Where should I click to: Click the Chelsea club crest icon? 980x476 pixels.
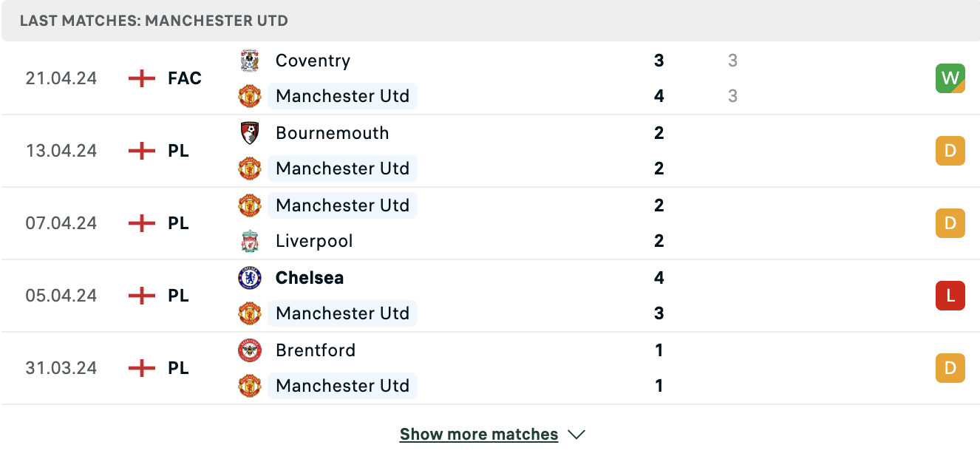[250, 278]
